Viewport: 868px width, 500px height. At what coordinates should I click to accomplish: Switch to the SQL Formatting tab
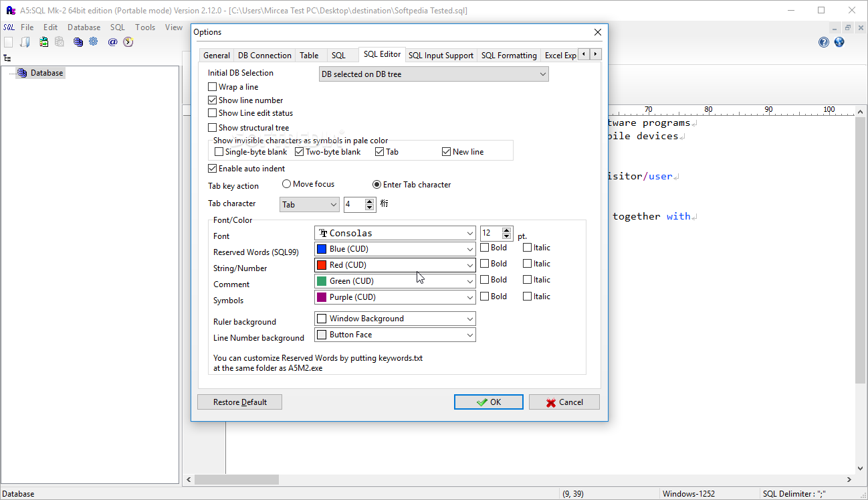tap(509, 56)
